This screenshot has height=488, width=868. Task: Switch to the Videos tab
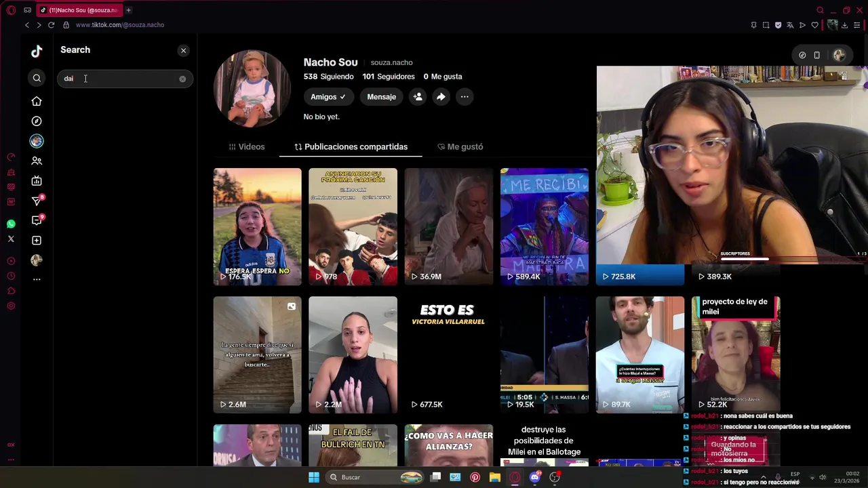point(247,146)
